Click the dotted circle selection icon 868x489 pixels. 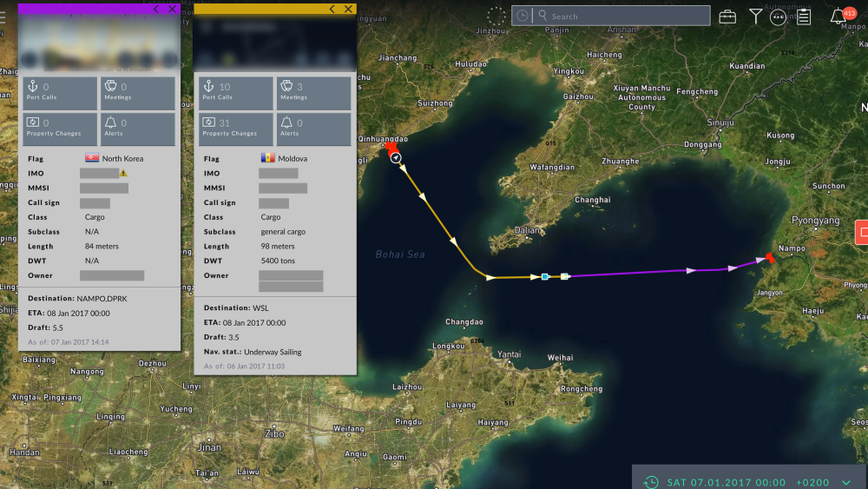[496, 16]
